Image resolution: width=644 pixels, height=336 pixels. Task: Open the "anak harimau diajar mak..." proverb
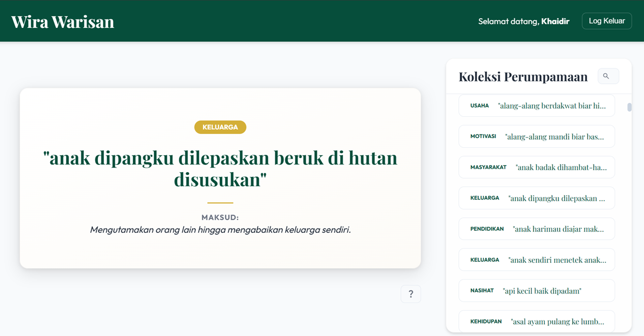(536, 229)
